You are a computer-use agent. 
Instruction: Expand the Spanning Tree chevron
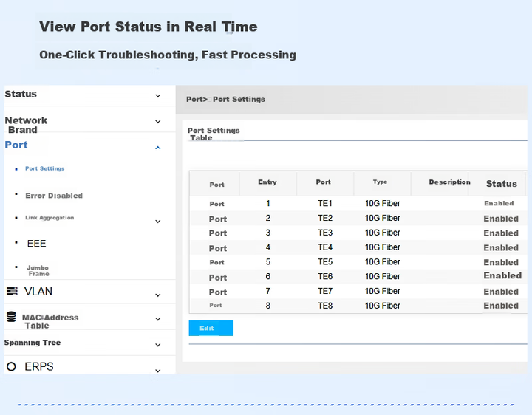point(158,345)
